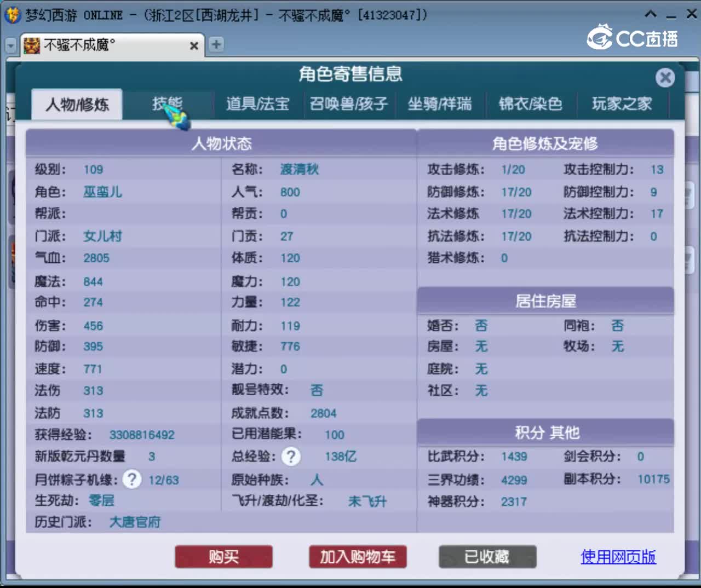
Task: Click the 月饼粽子机缘 value 12/63
Action: point(164,481)
